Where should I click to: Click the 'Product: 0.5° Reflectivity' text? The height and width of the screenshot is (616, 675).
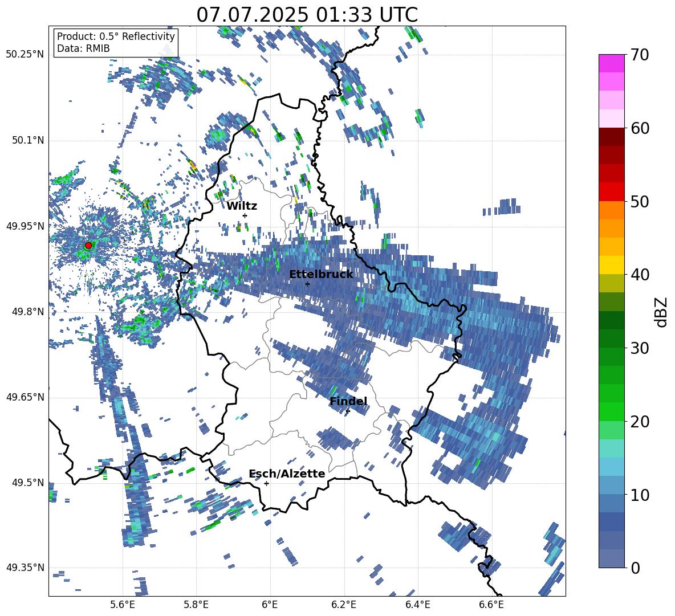[x=116, y=36]
